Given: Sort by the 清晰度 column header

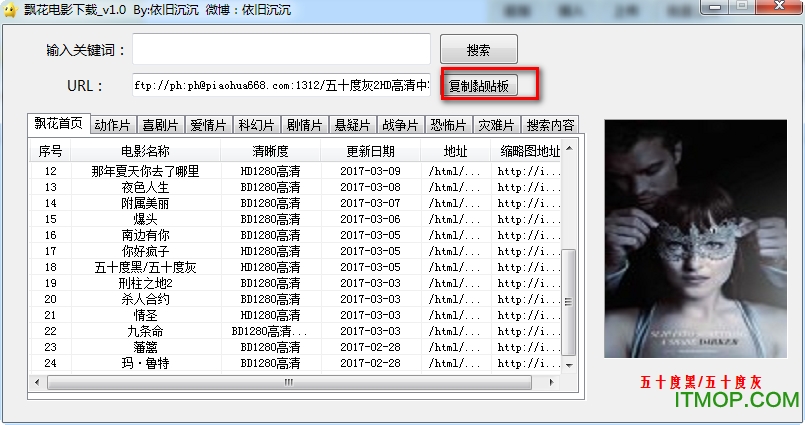Looking at the screenshot, I should click(x=271, y=151).
